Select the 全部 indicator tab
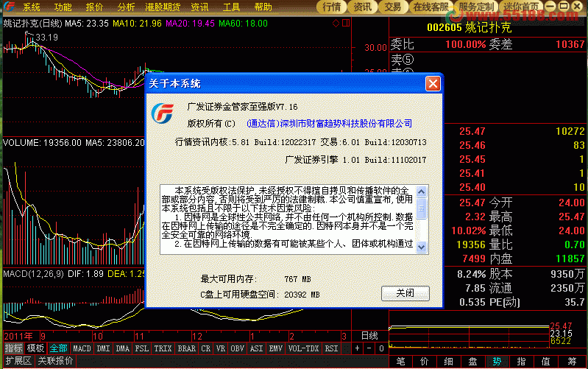The height and width of the screenshot is (369, 588). [58, 348]
